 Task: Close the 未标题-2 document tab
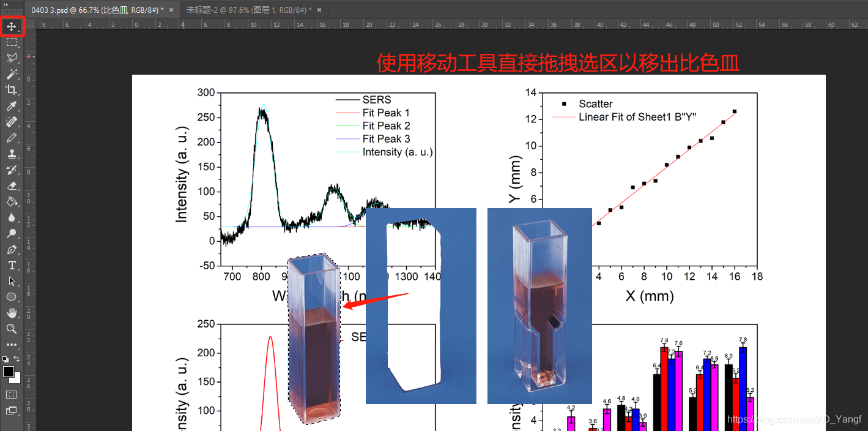tap(320, 10)
